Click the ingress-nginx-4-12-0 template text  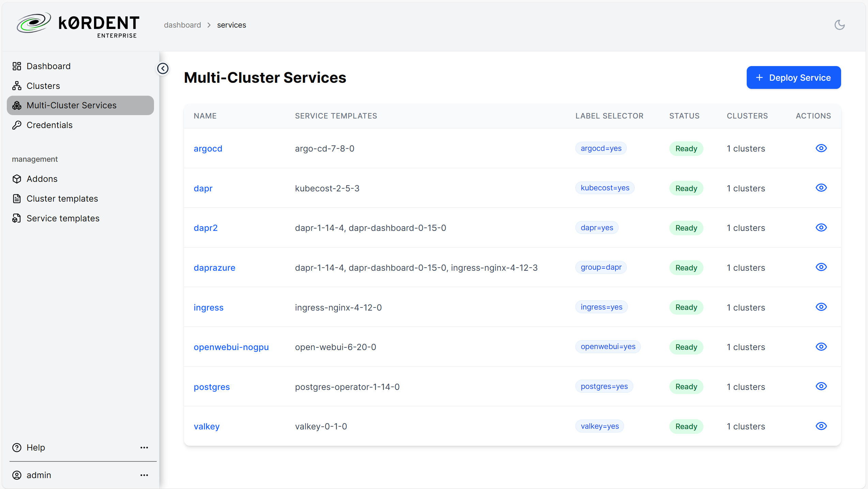click(x=338, y=307)
